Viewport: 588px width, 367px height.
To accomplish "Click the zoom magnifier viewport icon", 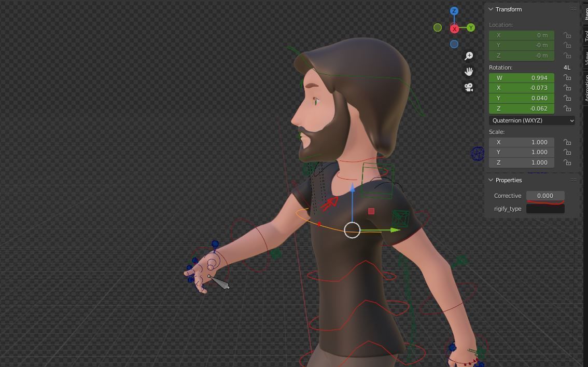I will tap(469, 56).
